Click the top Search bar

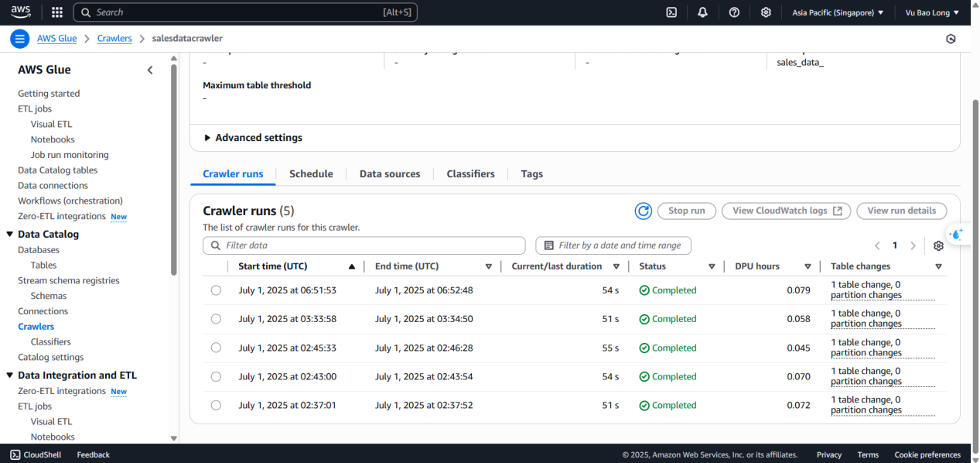[246, 12]
